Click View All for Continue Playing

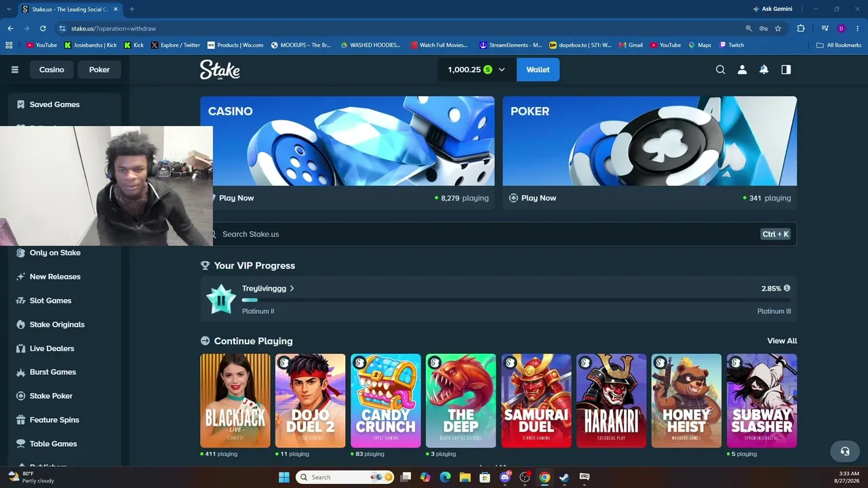(782, 341)
